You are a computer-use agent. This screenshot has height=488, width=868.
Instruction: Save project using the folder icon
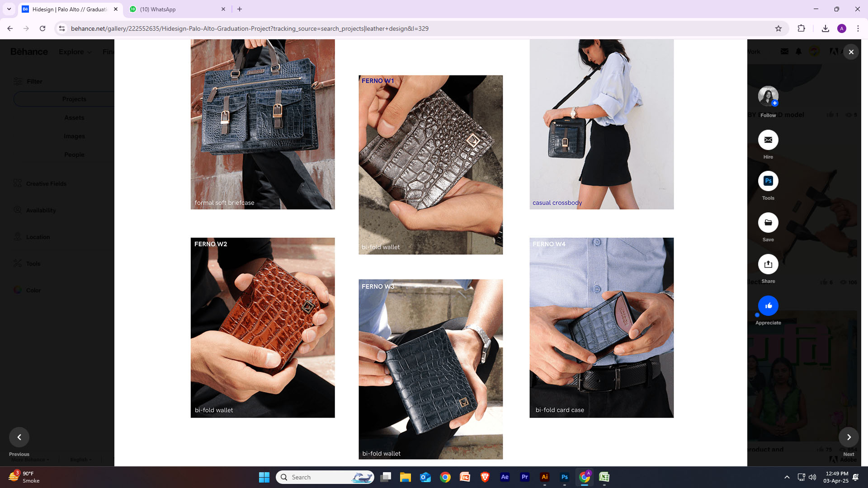(768, 222)
